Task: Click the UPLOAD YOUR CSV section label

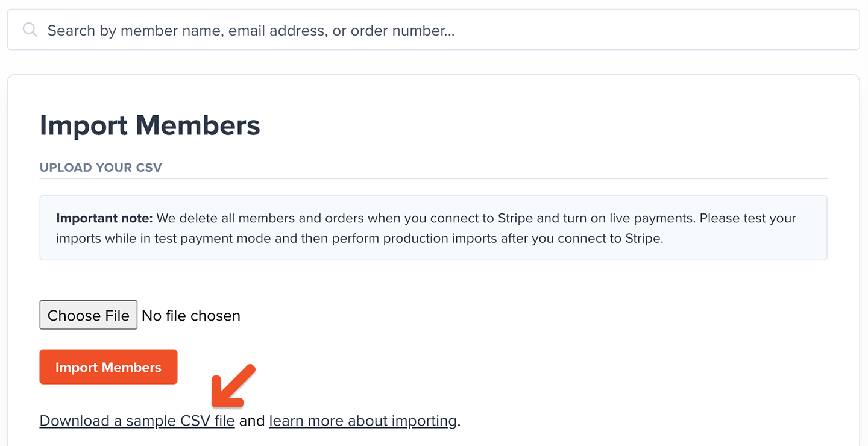Action: pyautogui.click(x=100, y=168)
